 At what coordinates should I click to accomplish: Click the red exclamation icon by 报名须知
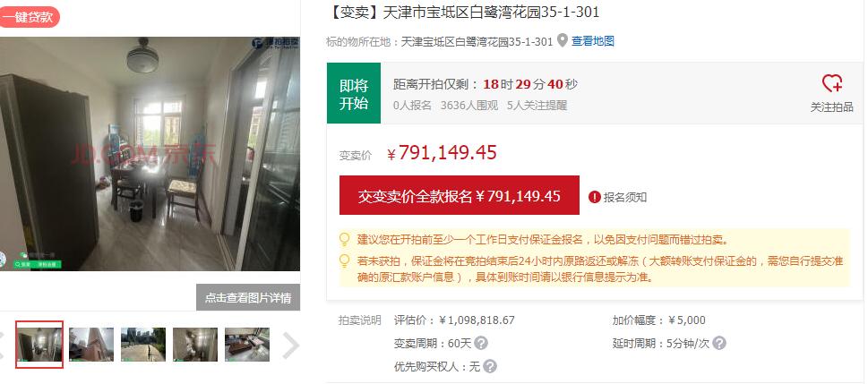(x=595, y=197)
